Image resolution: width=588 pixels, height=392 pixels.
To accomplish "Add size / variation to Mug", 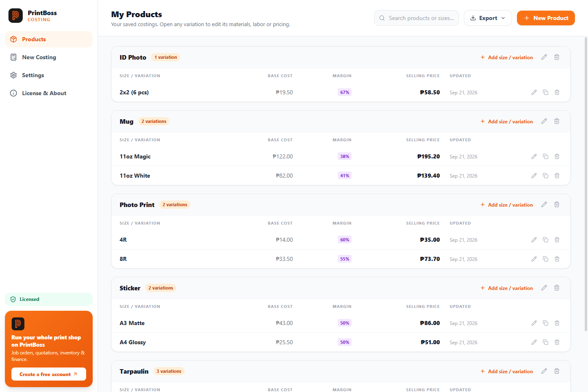I will [507, 122].
